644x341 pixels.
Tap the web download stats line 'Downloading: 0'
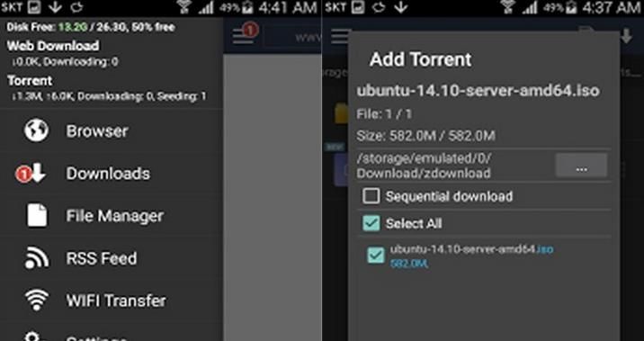(65, 61)
